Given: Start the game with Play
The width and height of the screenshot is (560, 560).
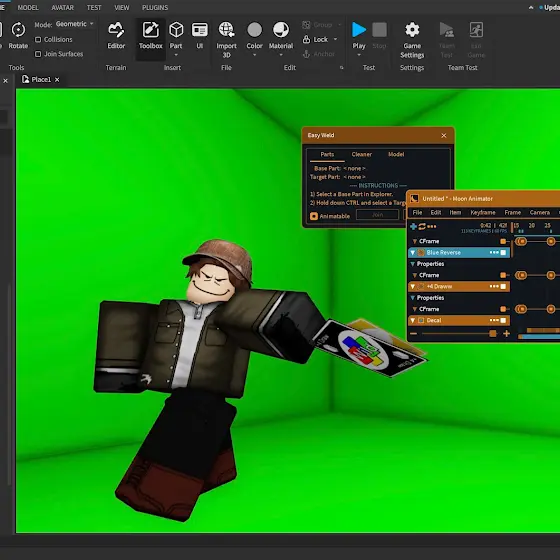Looking at the screenshot, I should (x=359, y=30).
